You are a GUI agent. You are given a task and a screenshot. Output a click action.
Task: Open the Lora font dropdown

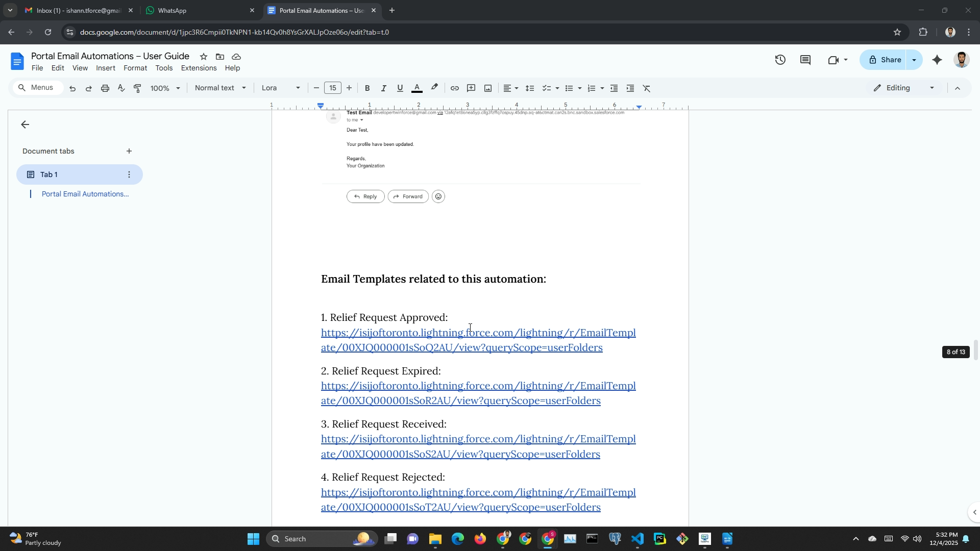(280, 88)
